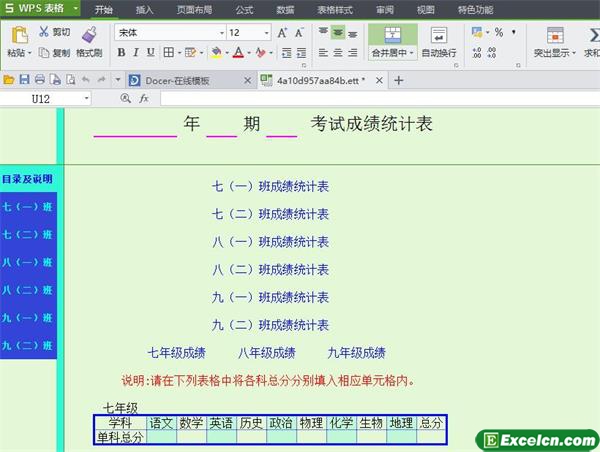Click the decrease indent icon
This screenshot has width=600, height=452.
coord(287,52)
